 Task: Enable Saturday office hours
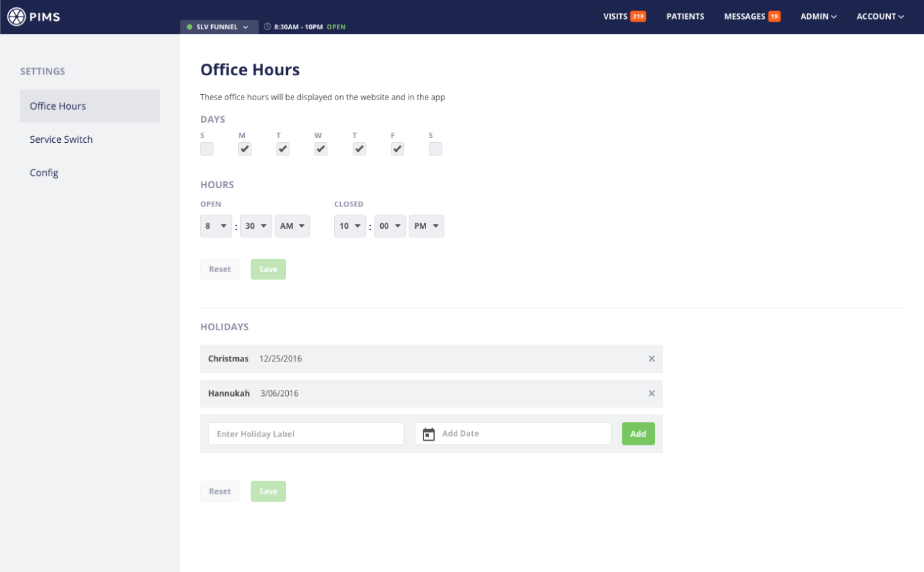[x=435, y=149]
